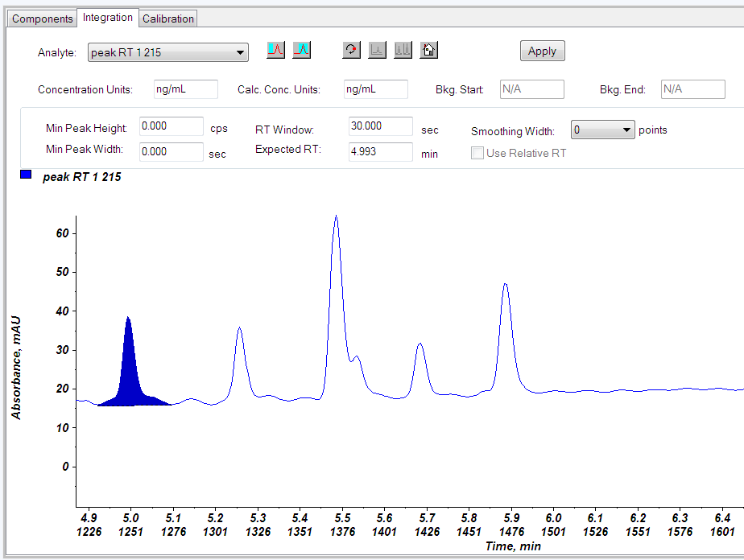Click the blue legend swatch for peak RT 1 215

pyautogui.click(x=26, y=175)
